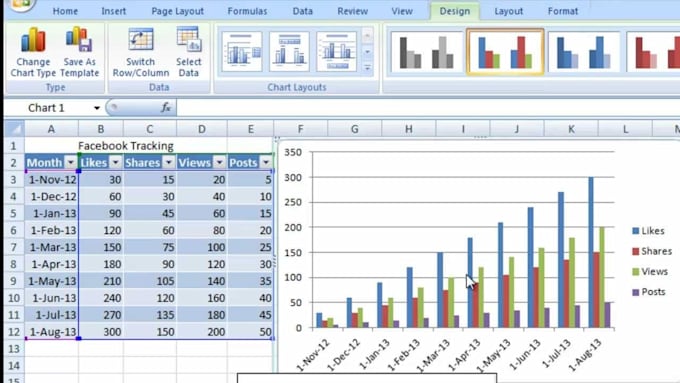This screenshot has width=680, height=383.
Task: Select the Likes value 300 cell
Action: click(x=101, y=332)
